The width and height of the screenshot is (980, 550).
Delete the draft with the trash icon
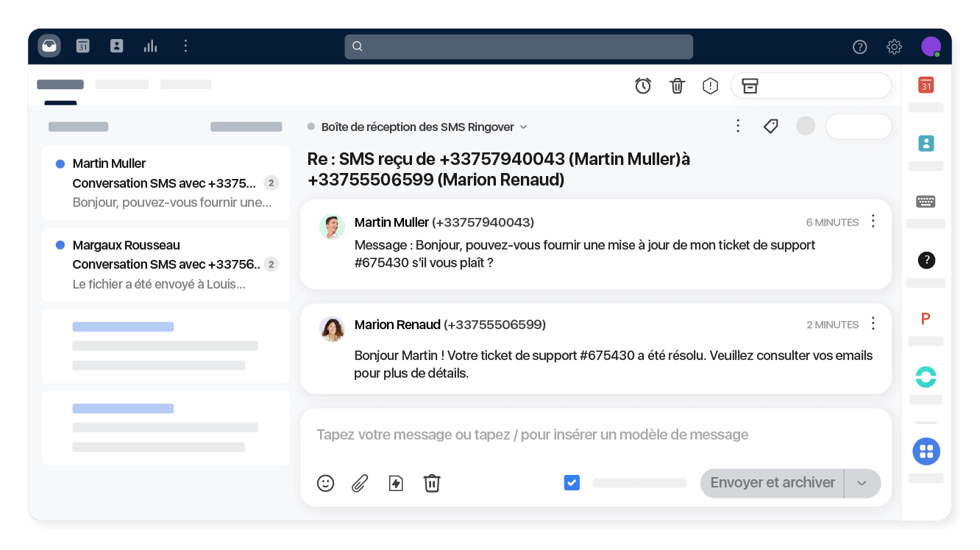click(432, 483)
